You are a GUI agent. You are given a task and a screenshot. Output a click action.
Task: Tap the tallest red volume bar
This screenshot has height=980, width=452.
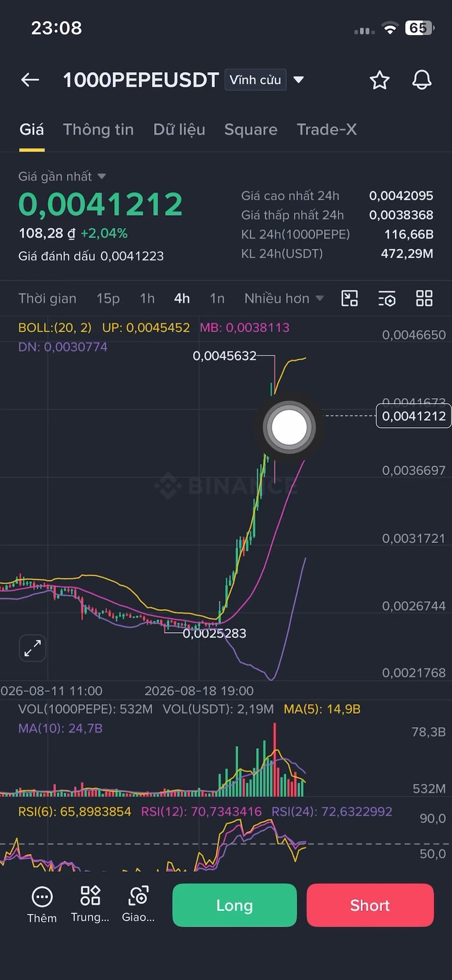(275, 759)
